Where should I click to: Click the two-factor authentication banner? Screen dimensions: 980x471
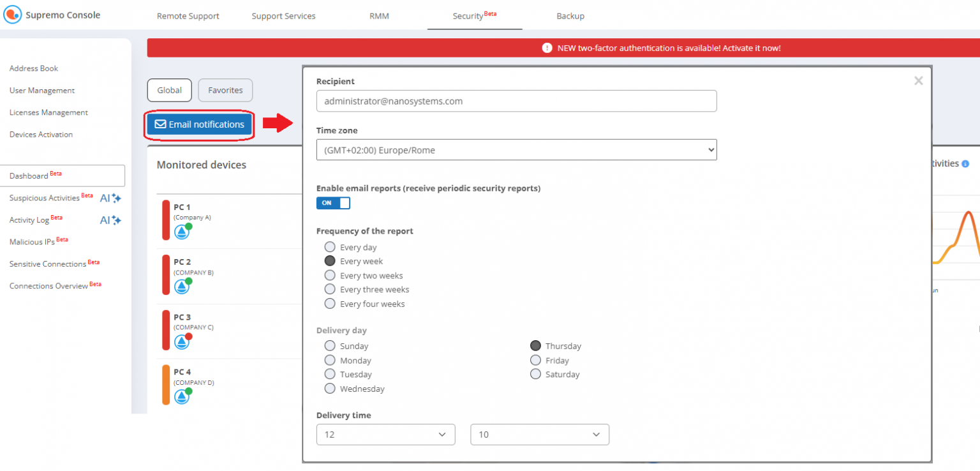[x=563, y=48]
